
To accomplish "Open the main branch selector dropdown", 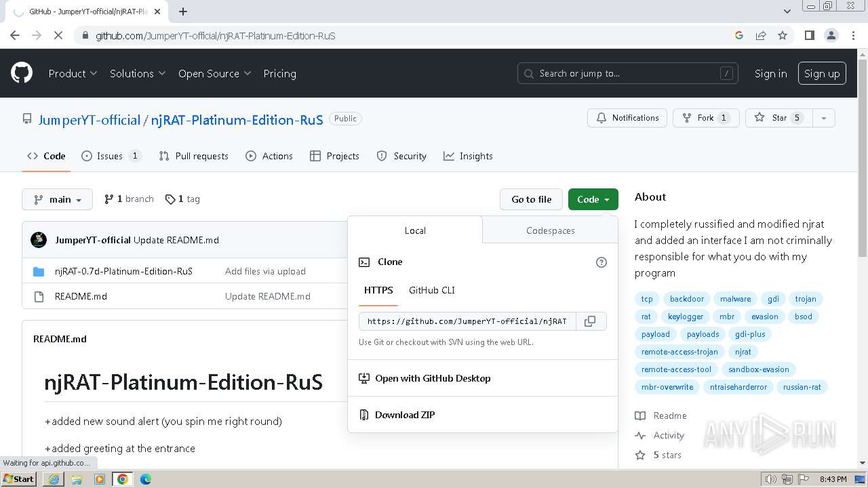I will (x=58, y=199).
